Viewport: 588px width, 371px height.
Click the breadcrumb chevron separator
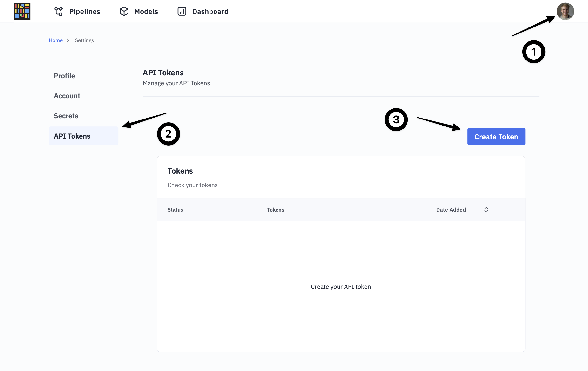tap(68, 40)
